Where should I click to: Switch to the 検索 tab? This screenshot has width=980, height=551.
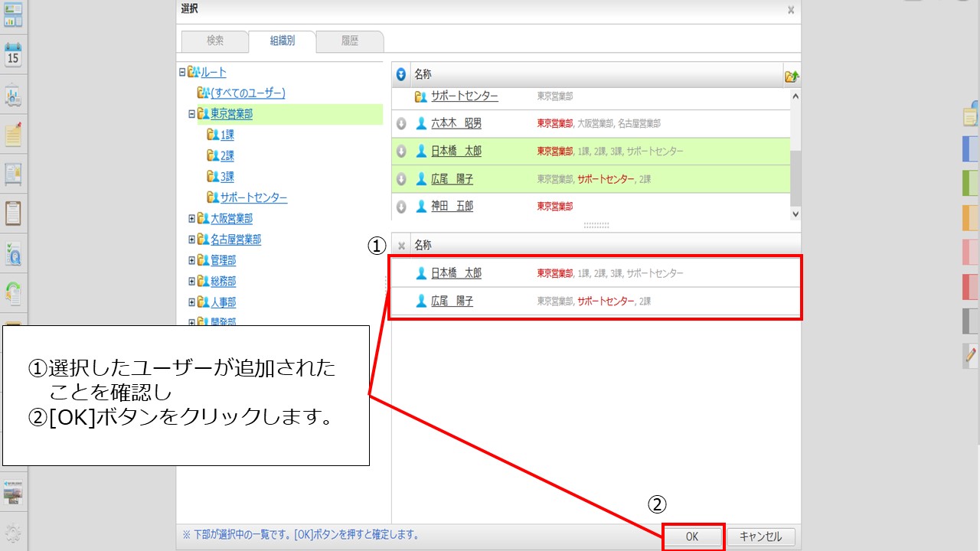(x=215, y=41)
